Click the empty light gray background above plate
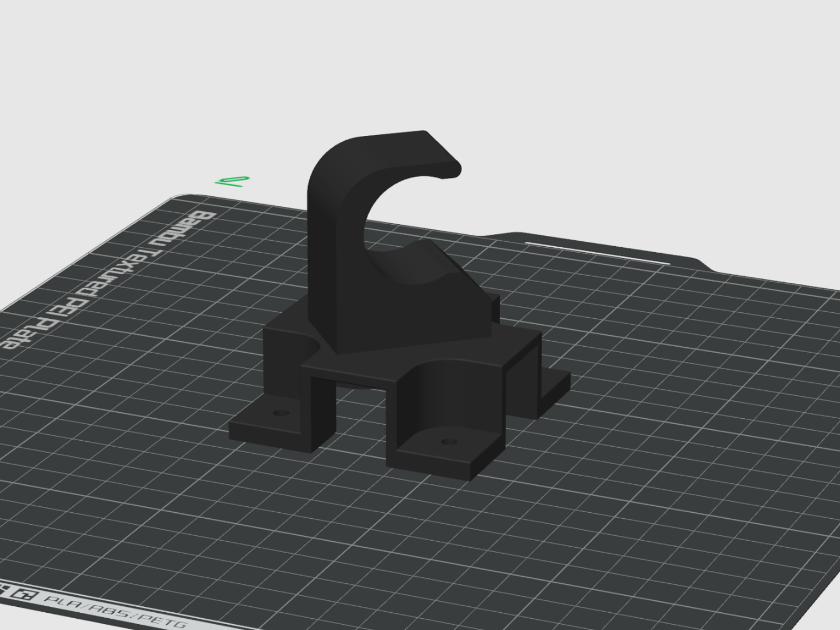Screen dimensions: 840x630 coord(419,65)
